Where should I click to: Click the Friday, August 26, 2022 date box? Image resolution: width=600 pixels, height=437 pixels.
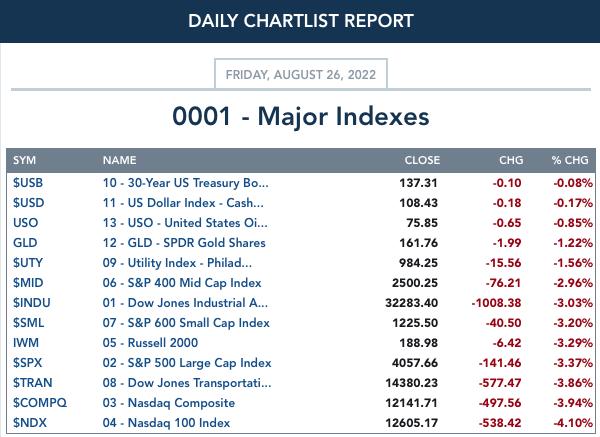click(301, 74)
